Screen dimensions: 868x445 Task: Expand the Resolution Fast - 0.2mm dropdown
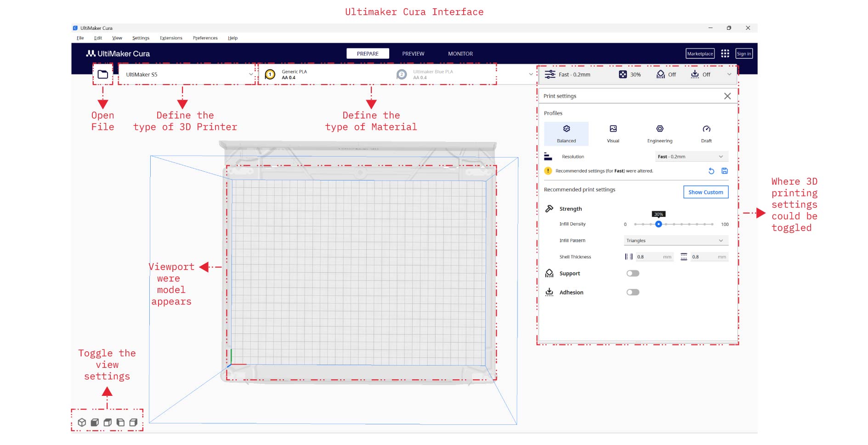pyautogui.click(x=691, y=157)
